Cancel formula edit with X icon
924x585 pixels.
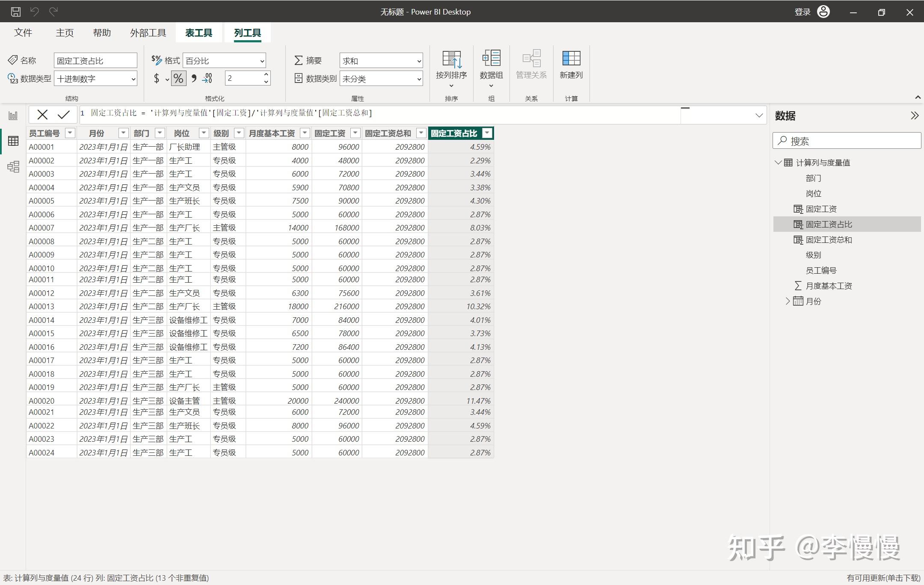42,115
